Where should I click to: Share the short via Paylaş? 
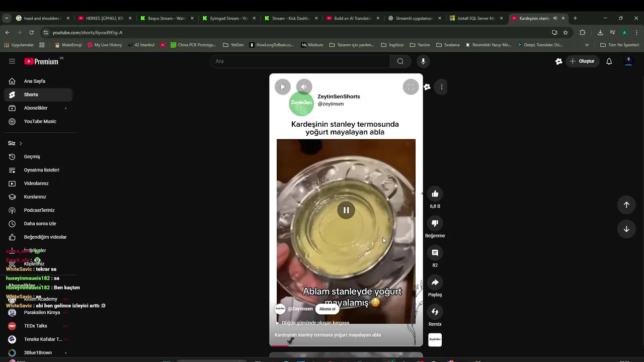click(435, 283)
